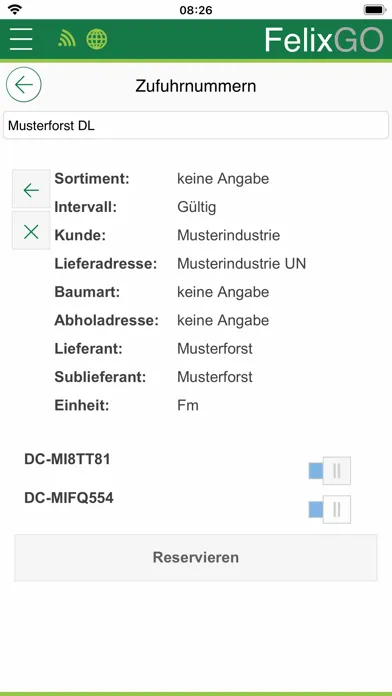Tap the 08:26 clock in the status bar
The width and height of the screenshot is (392, 696).
click(x=196, y=10)
